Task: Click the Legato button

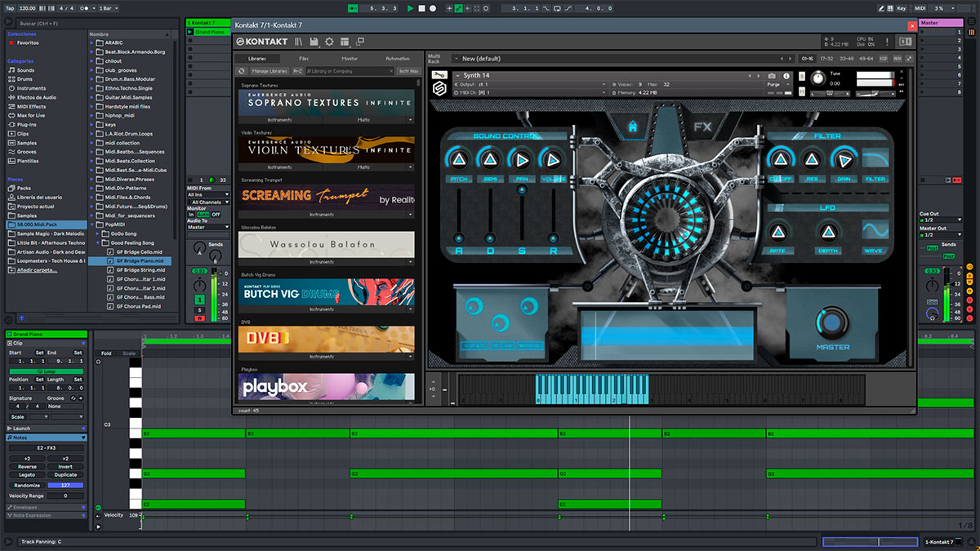Action: [27, 474]
